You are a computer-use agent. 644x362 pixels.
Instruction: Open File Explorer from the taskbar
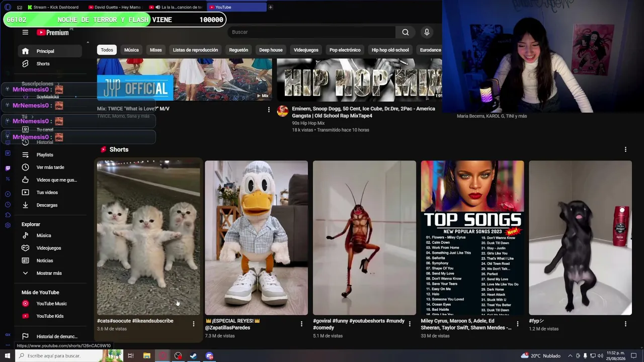[x=146, y=356]
